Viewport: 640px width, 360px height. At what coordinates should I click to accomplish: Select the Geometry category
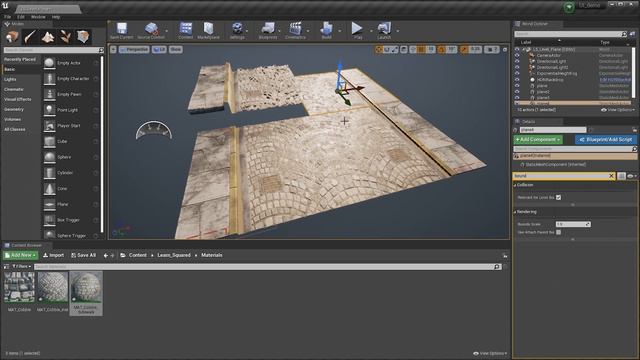[x=14, y=109]
